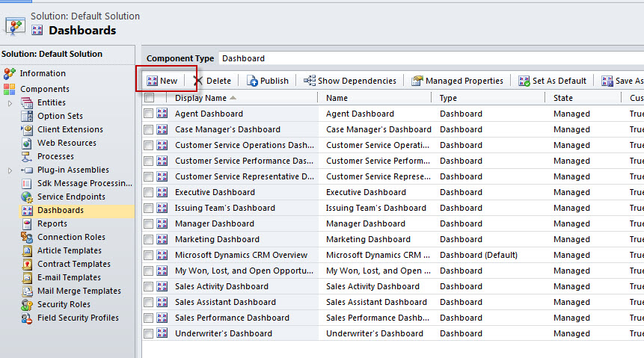
Task: Click the Agent Dashboard row icon
Action: (162, 114)
